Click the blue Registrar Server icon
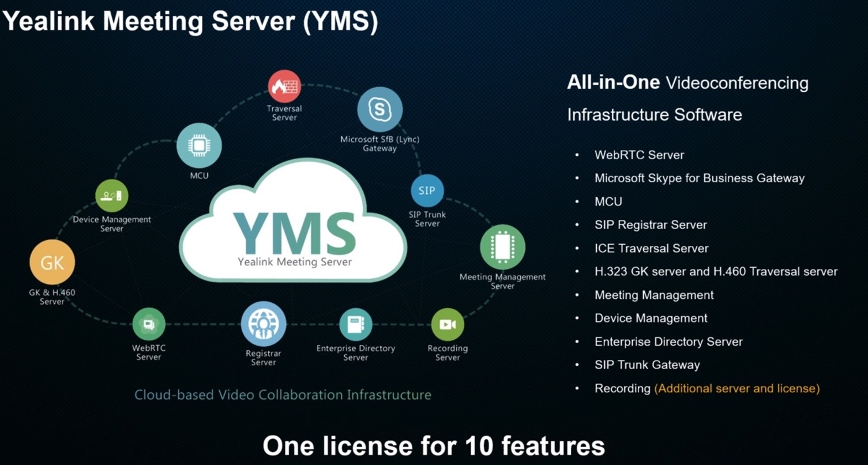 (x=264, y=324)
